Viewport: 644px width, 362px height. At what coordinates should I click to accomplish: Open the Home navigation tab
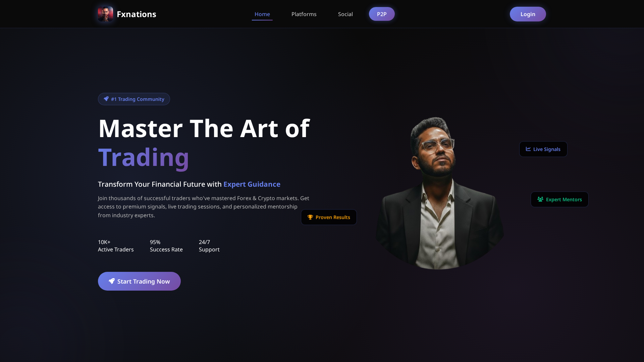click(x=262, y=14)
